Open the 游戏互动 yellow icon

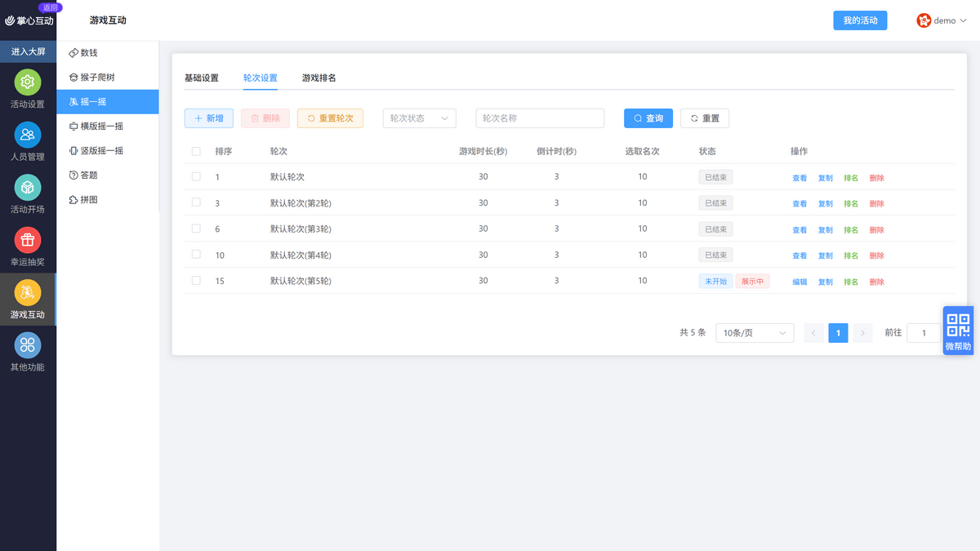pyautogui.click(x=28, y=292)
